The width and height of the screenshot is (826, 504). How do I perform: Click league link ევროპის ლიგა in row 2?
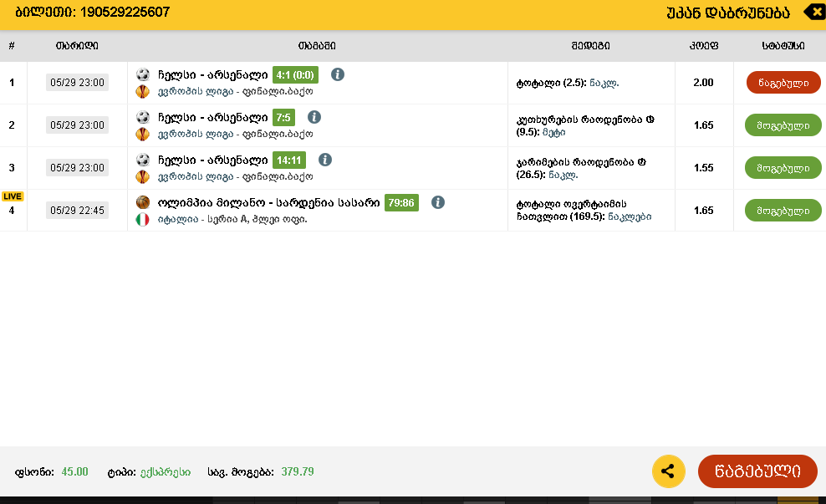click(196, 135)
